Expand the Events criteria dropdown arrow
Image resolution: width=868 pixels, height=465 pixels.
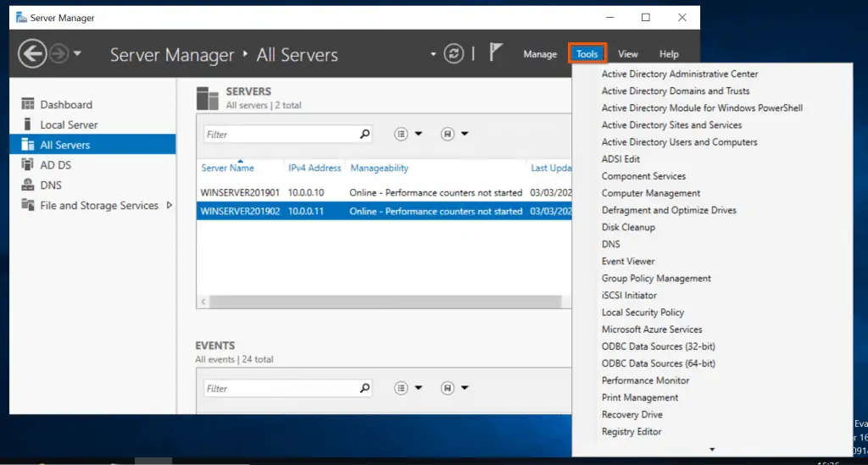[x=419, y=388]
